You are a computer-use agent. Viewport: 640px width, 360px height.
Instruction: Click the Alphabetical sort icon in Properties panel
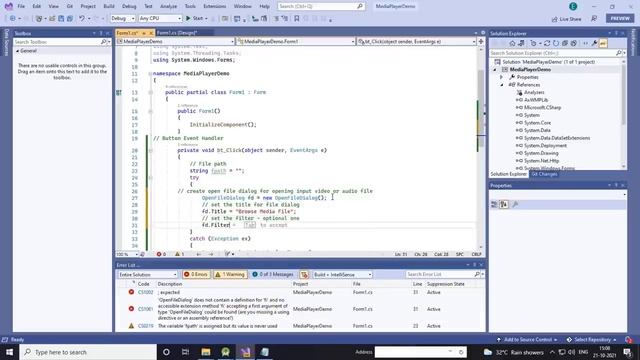[x=504, y=204]
